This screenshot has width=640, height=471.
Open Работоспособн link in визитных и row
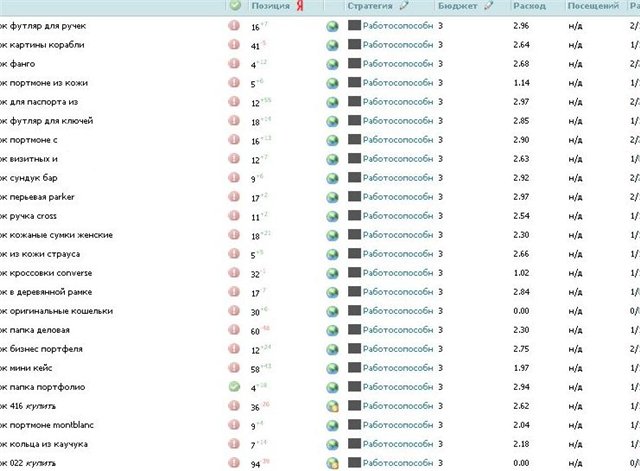click(x=398, y=159)
